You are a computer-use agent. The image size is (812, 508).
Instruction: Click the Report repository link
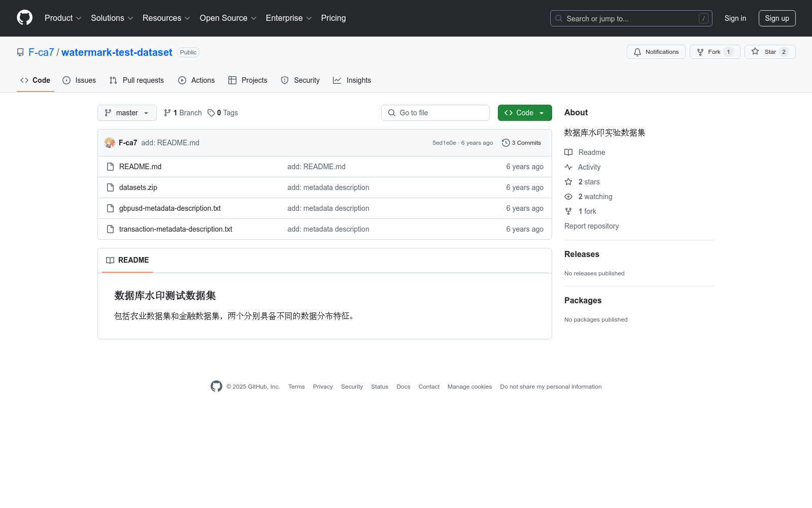pyautogui.click(x=591, y=226)
